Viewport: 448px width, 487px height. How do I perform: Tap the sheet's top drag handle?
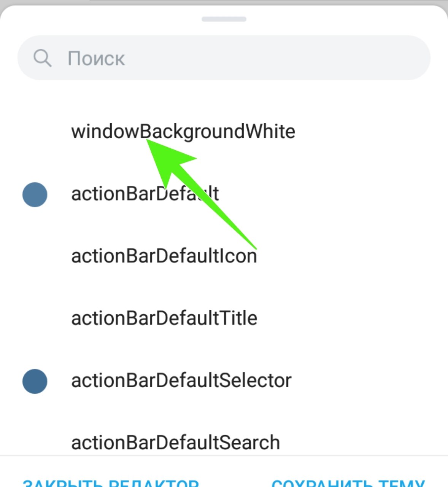click(224, 19)
